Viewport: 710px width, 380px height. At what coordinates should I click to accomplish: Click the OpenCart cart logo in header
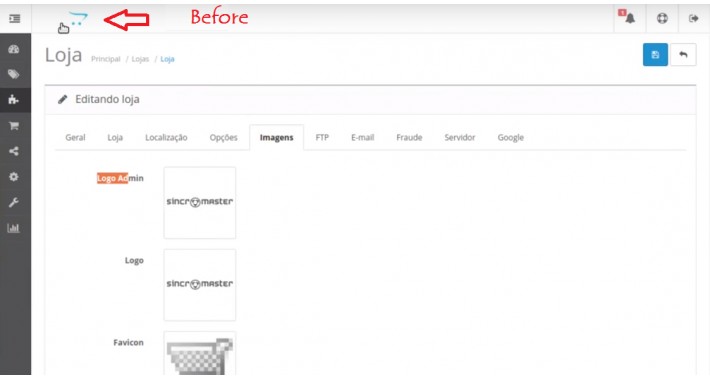[78, 19]
